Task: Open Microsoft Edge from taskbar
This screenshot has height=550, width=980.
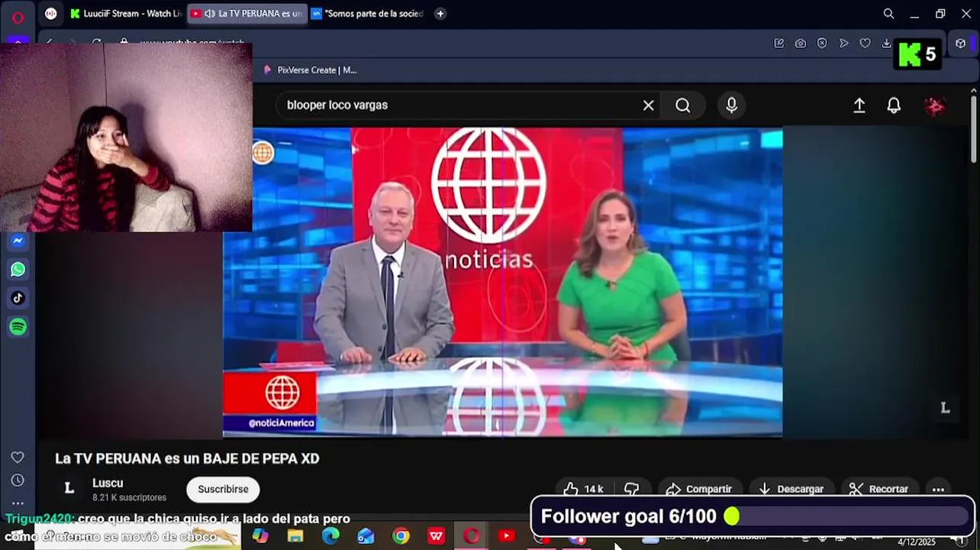Action: click(x=330, y=536)
